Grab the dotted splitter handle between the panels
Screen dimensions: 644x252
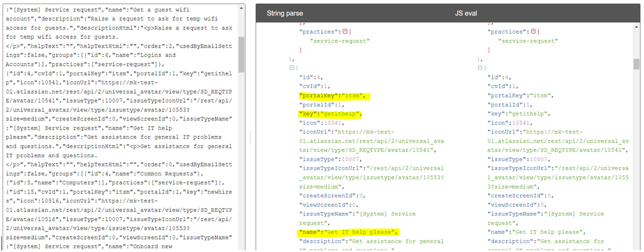(x=249, y=137)
